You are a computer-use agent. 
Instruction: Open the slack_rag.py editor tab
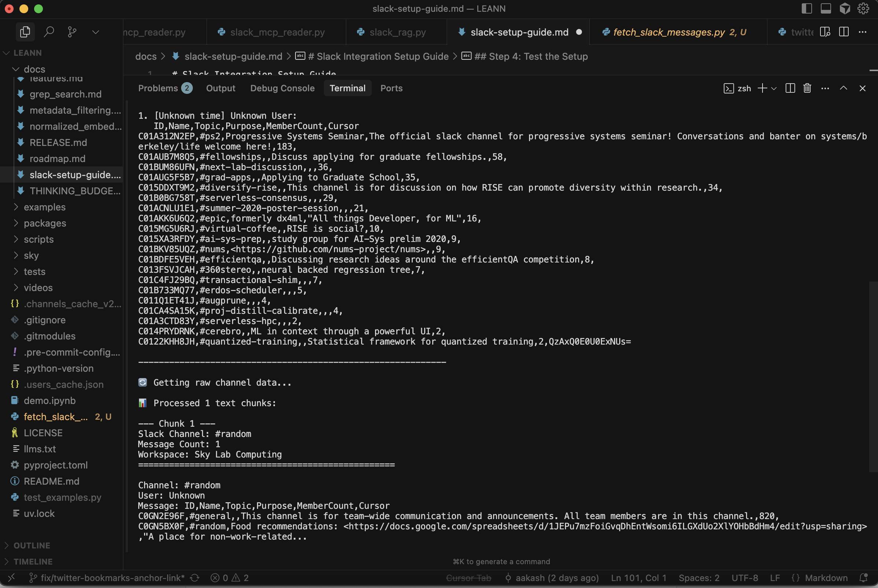(x=397, y=32)
